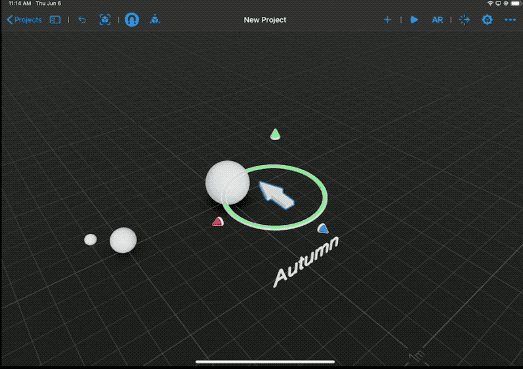The image size is (523, 369).
Task: Undo the last action
Action: (82, 20)
